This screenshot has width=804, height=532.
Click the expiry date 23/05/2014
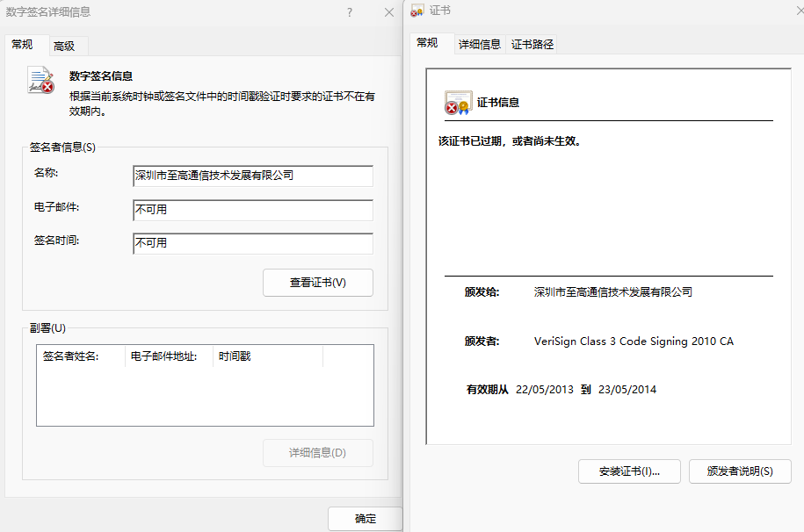tap(627, 390)
